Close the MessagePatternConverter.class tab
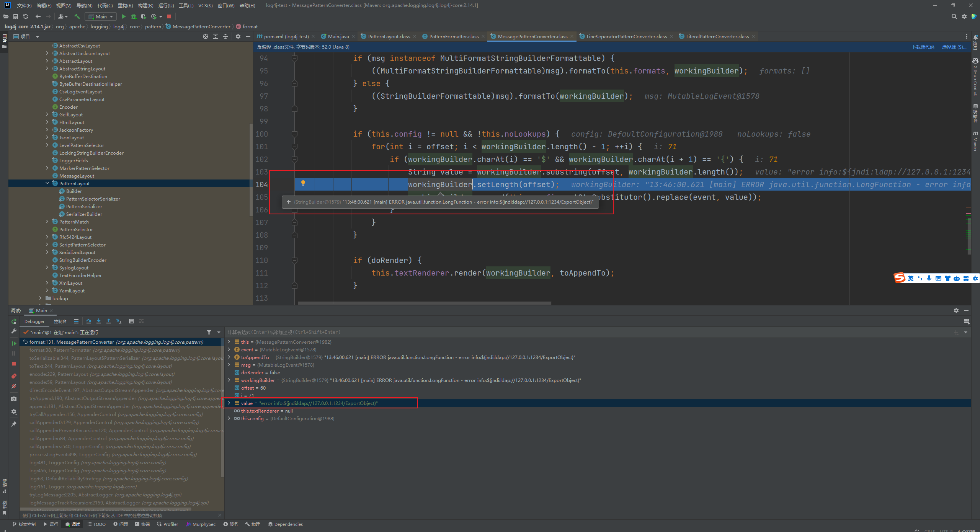This screenshot has width=980, height=532. tap(572, 36)
